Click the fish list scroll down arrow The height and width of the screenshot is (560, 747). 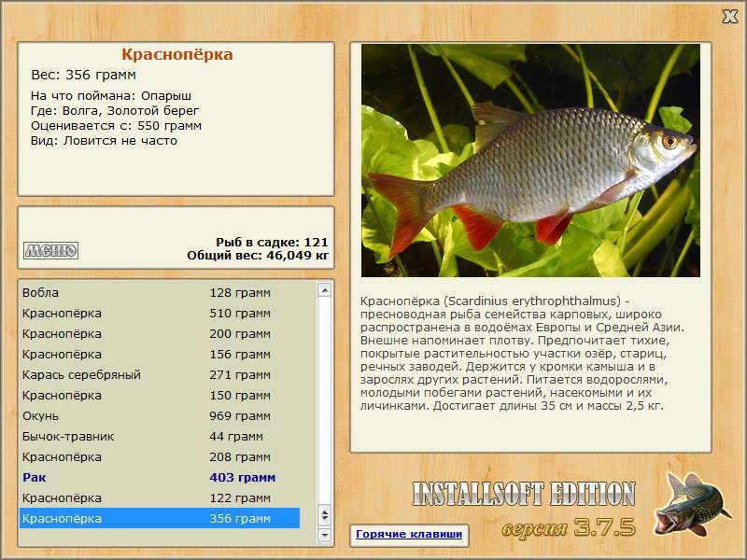[324, 535]
